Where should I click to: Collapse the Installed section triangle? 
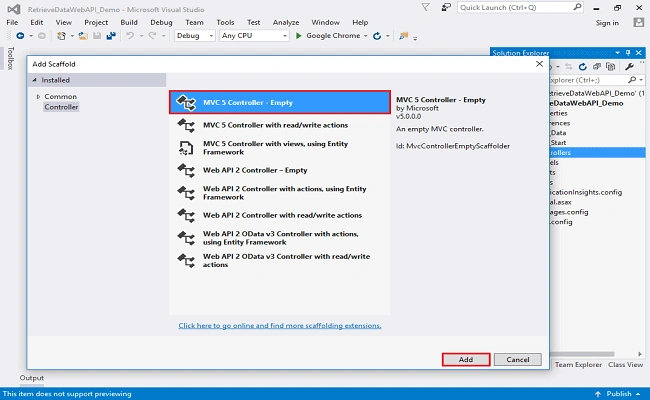[34, 80]
